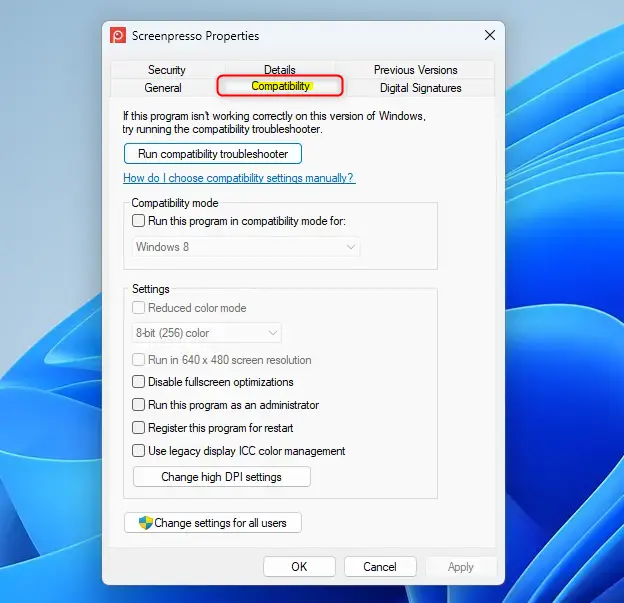624x603 pixels.
Task: Confirm with the OK button
Action: coord(299,566)
